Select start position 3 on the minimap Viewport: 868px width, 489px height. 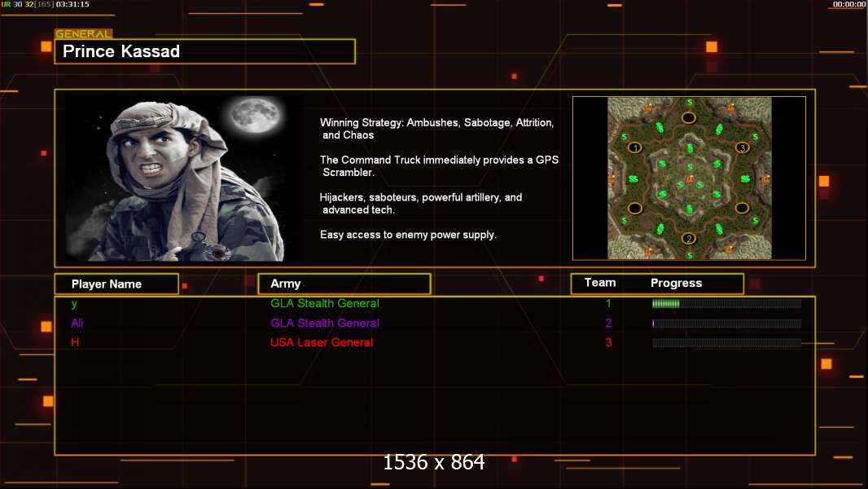743,148
